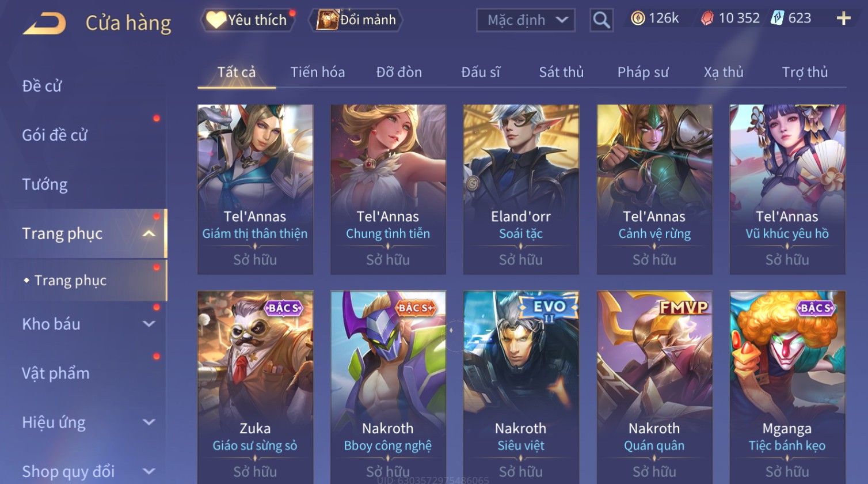The height and width of the screenshot is (484, 868).
Task: Switch to the Sát thủ tab
Action: pyautogui.click(x=561, y=72)
